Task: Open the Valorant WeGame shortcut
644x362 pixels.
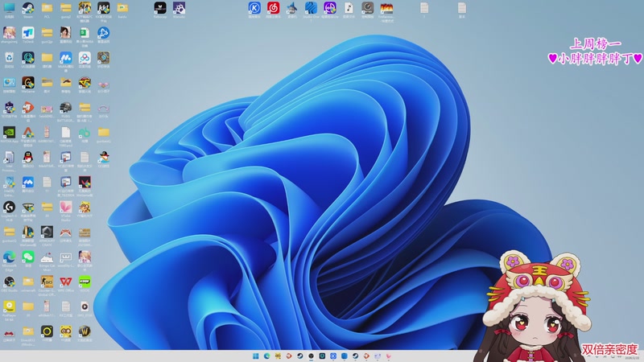Action: (85, 183)
